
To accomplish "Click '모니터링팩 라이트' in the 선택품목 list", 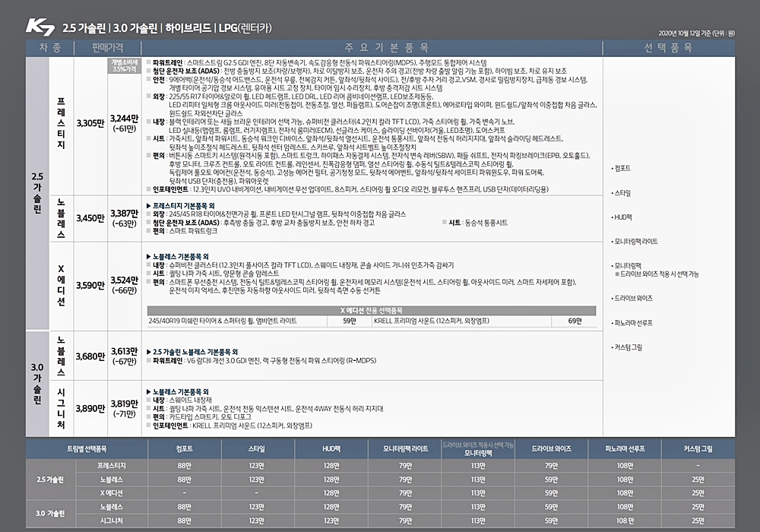I will coord(636,242).
